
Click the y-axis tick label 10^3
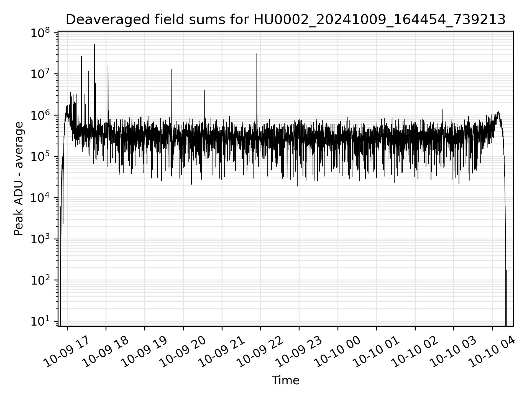[x=40, y=239]
